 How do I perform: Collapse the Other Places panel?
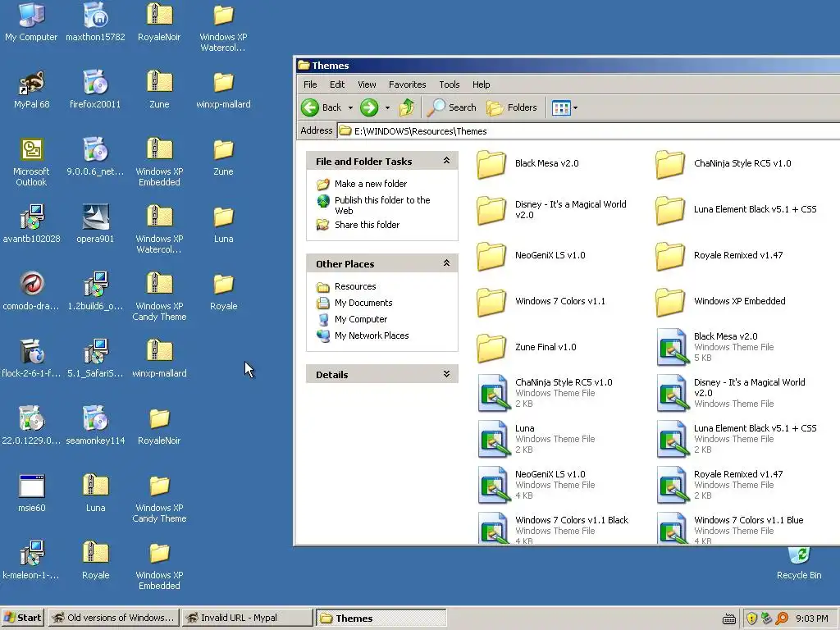point(446,263)
